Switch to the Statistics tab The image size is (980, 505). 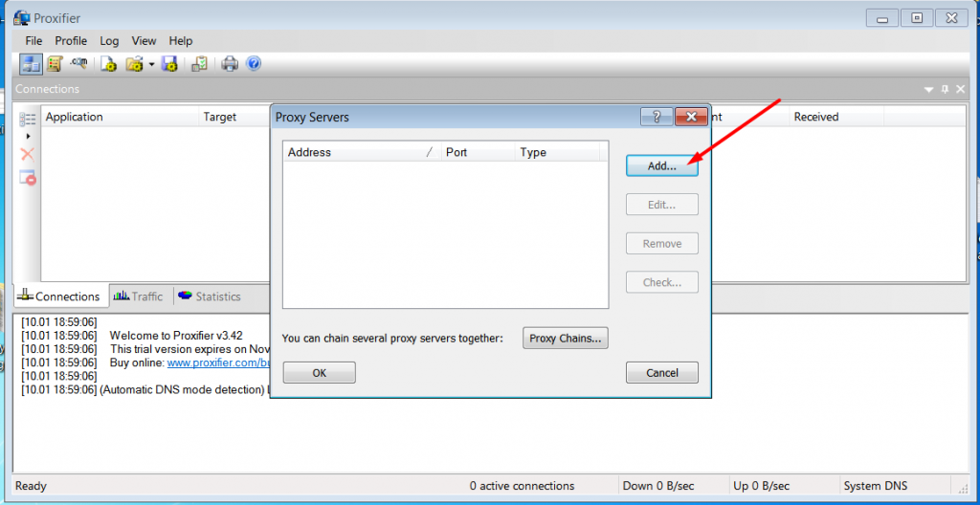click(210, 296)
